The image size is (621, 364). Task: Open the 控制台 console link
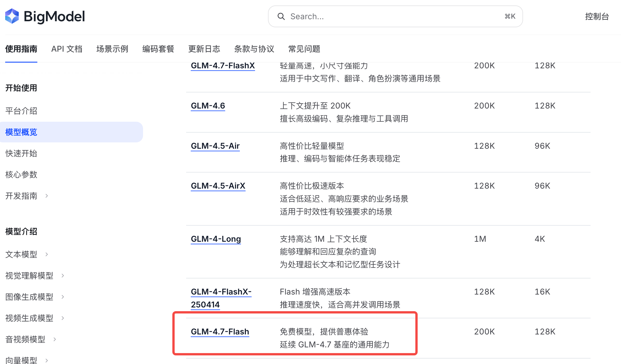tap(597, 16)
